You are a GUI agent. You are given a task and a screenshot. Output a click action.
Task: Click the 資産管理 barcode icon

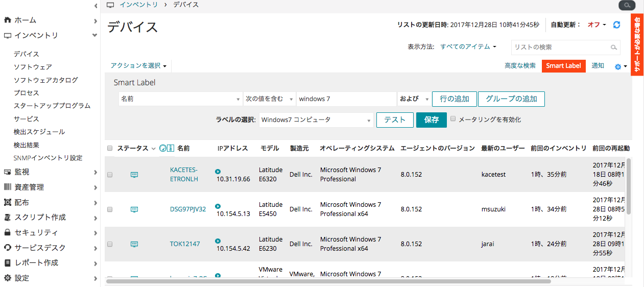(x=7, y=187)
